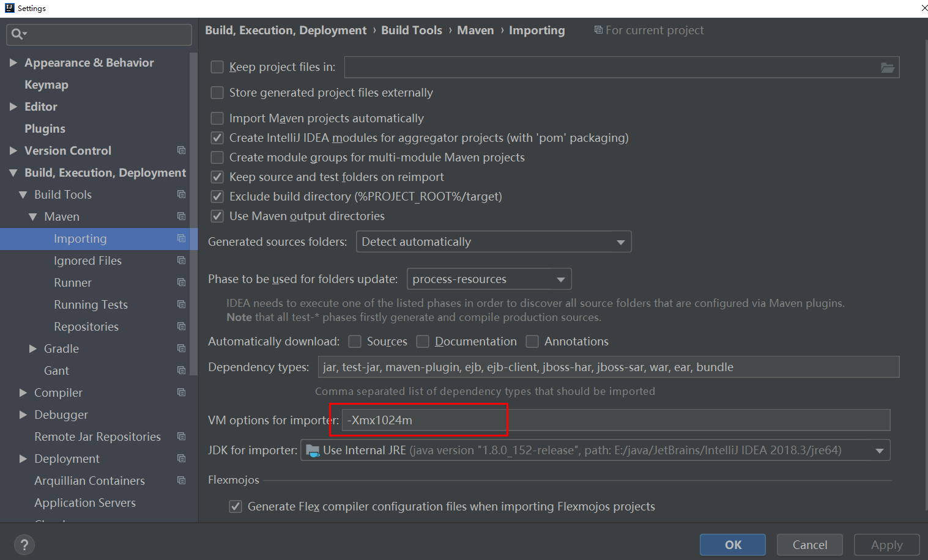This screenshot has width=928, height=560.
Task: Click the current-project icon next to Version Control
Action: (182, 150)
